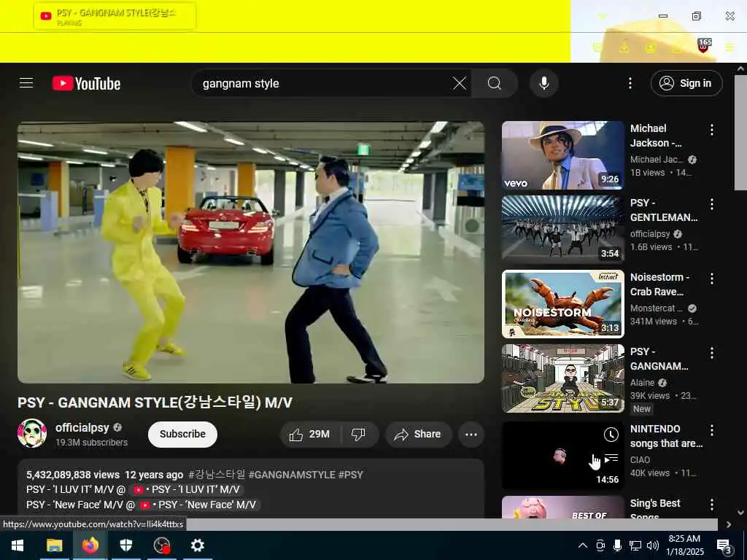Open more actions ellipsis beside Share
This screenshot has width=747, height=560.
[x=471, y=435]
